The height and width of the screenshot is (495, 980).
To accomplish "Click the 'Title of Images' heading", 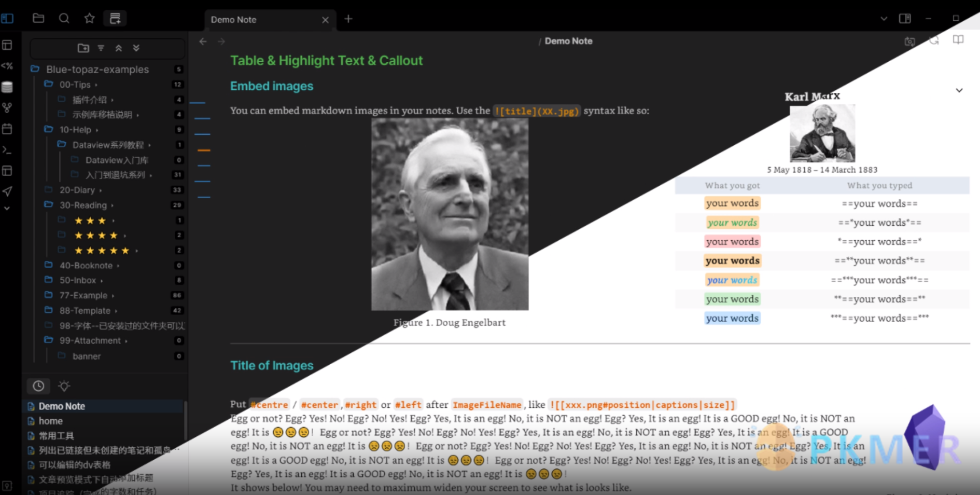I will (272, 365).
